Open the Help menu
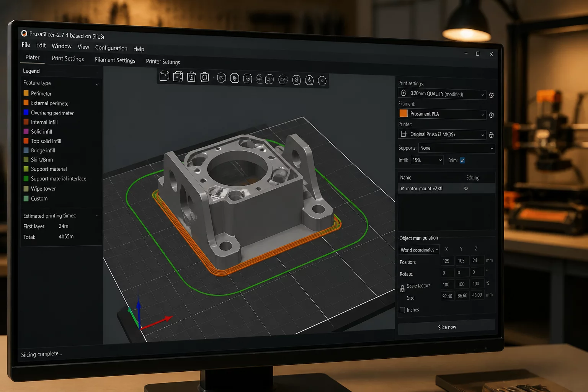 point(139,49)
